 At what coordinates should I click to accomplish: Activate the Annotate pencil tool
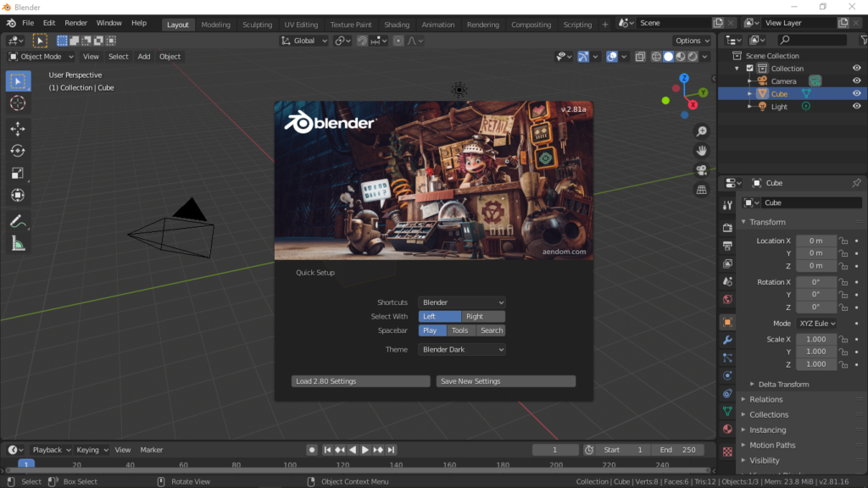coord(18,221)
